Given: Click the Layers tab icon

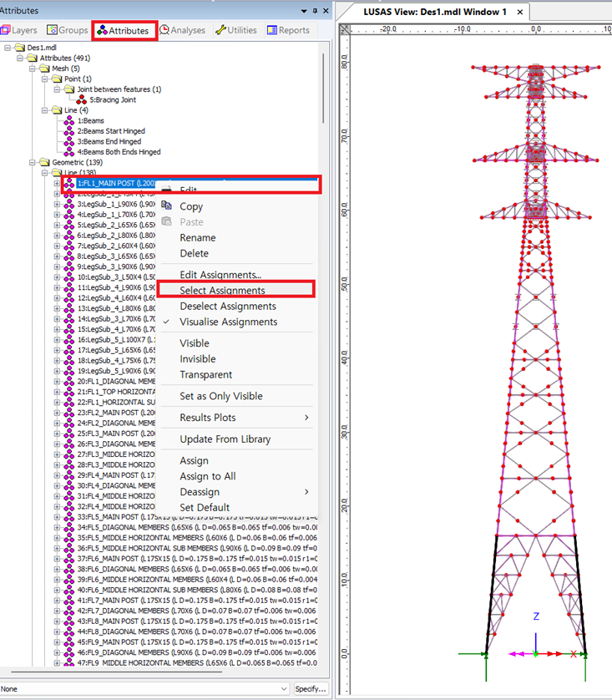Looking at the screenshot, I should pyautogui.click(x=6, y=31).
